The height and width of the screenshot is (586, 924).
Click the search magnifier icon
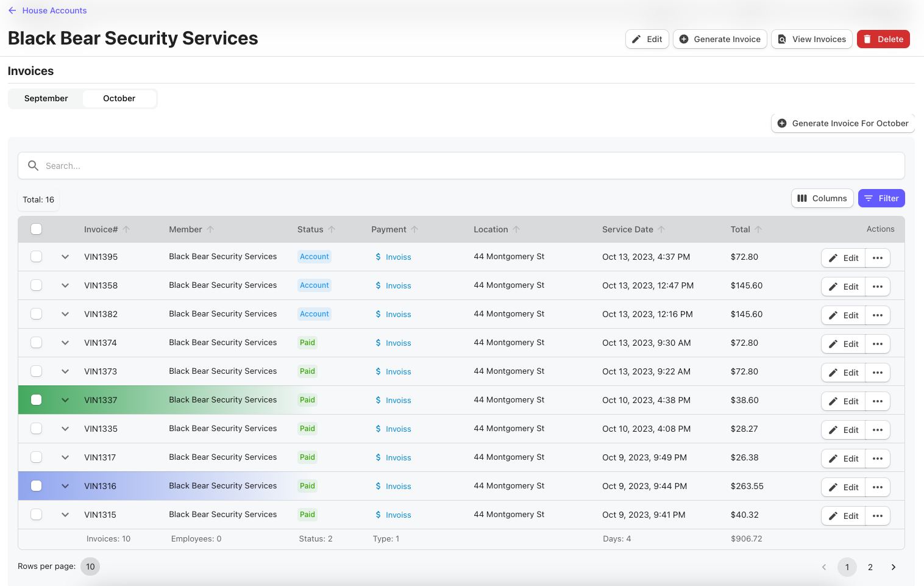33,165
